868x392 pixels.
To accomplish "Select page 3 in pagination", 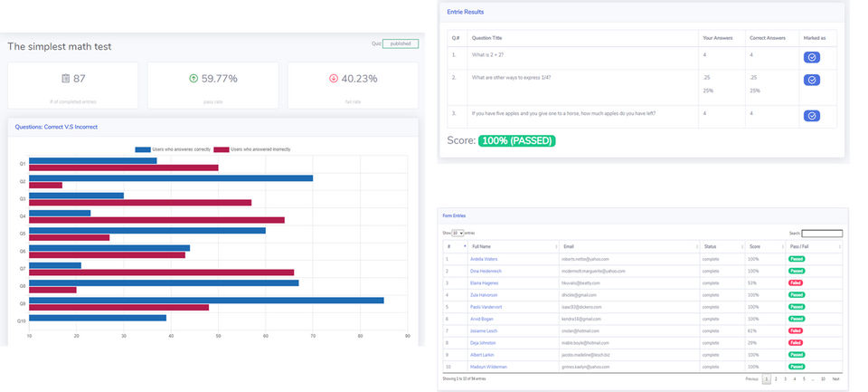I will tap(785, 379).
